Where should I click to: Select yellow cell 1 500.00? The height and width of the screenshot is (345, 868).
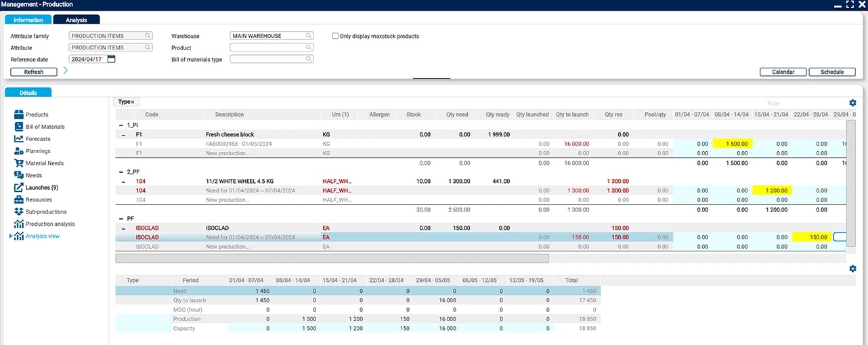tap(733, 144)
